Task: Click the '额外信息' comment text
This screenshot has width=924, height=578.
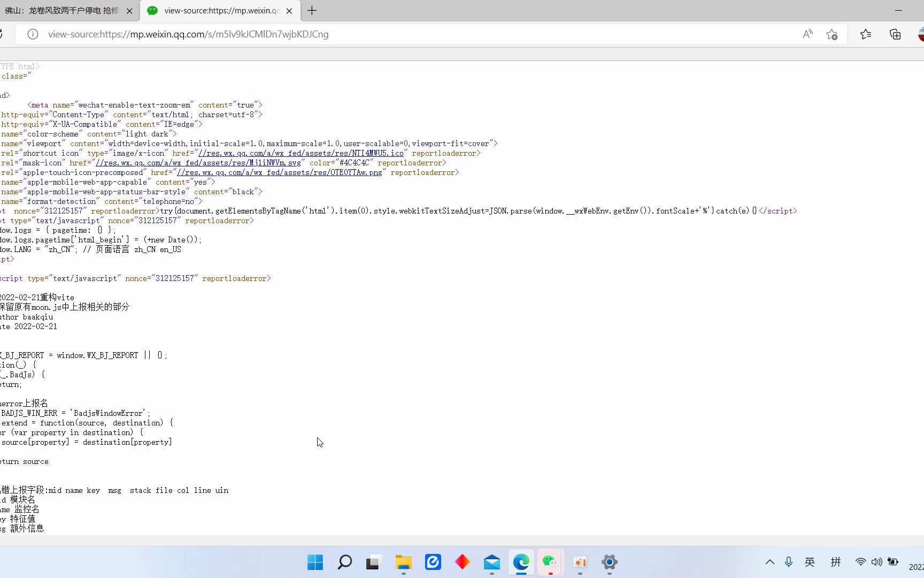Action: [x=27, y=529]
